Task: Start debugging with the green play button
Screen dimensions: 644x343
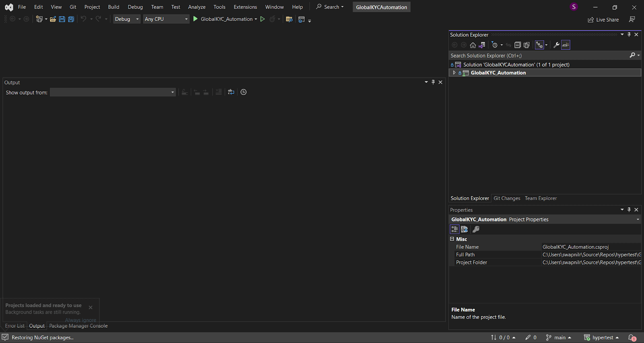Action: pos(196,19)
